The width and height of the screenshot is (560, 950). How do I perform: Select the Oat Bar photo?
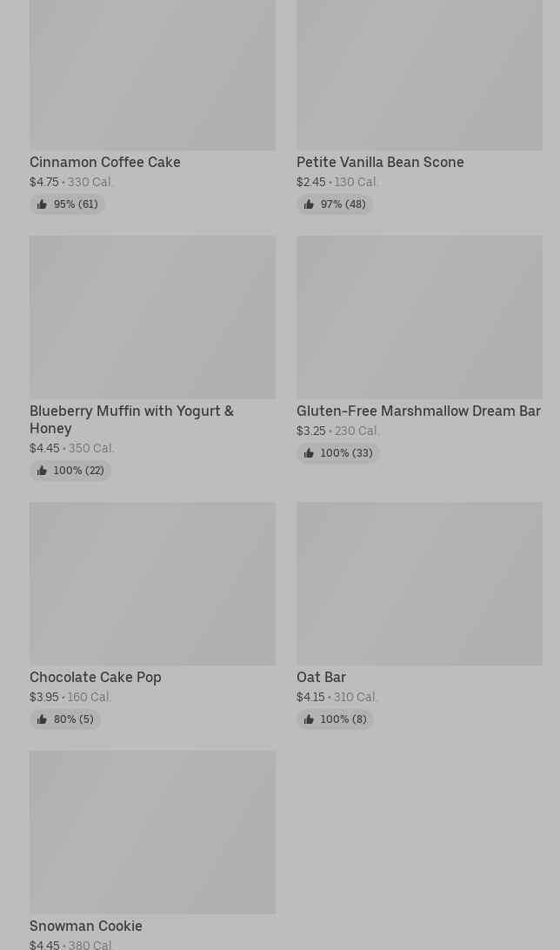coord(419,583)
